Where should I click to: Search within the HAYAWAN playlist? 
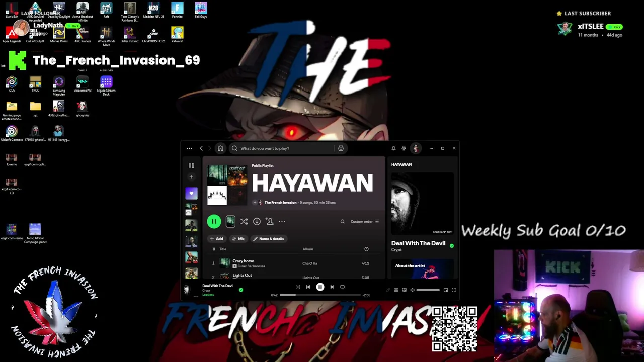[x=343, y=221]
